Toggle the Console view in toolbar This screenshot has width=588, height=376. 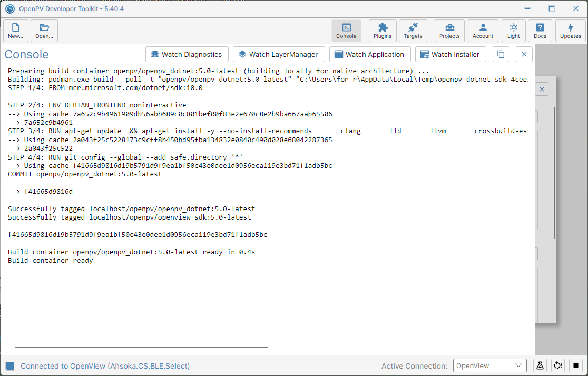346,31
